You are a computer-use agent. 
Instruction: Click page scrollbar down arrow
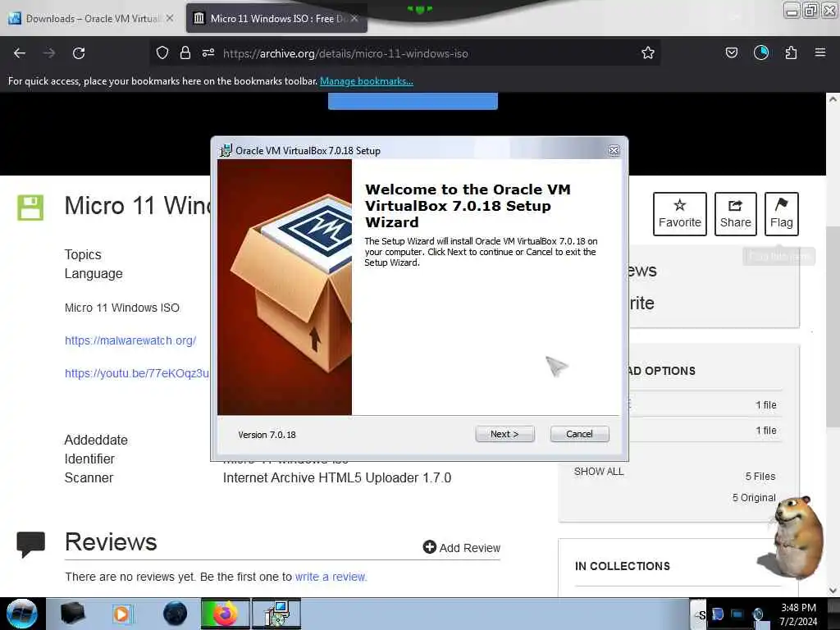(x=833, y=591)
